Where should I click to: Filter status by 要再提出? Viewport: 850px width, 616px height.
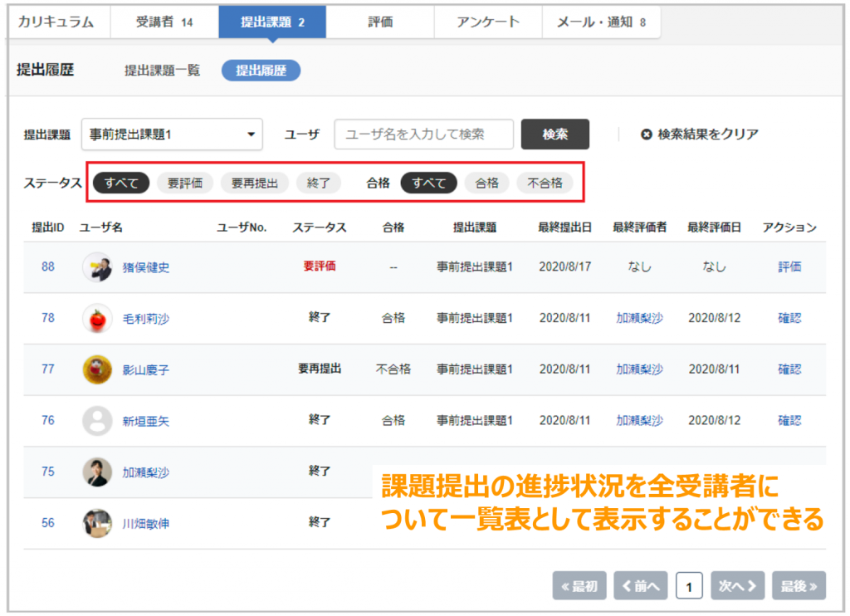point(254,183)
